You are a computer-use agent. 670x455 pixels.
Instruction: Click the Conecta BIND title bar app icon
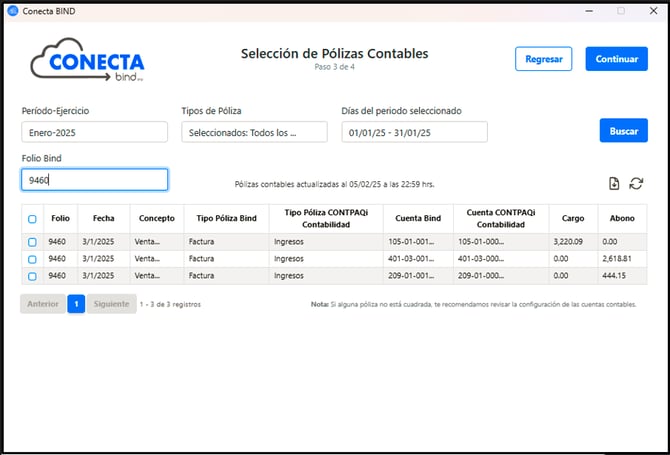pyautogui.click(x=13, y=10)
